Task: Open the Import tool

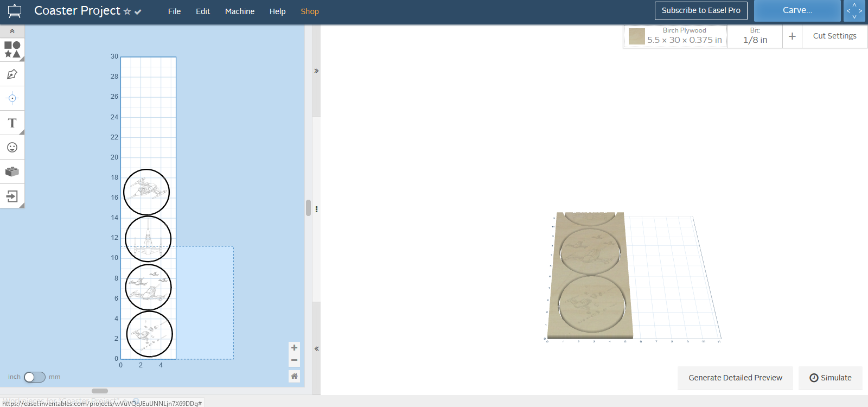Action: (12, 196)
